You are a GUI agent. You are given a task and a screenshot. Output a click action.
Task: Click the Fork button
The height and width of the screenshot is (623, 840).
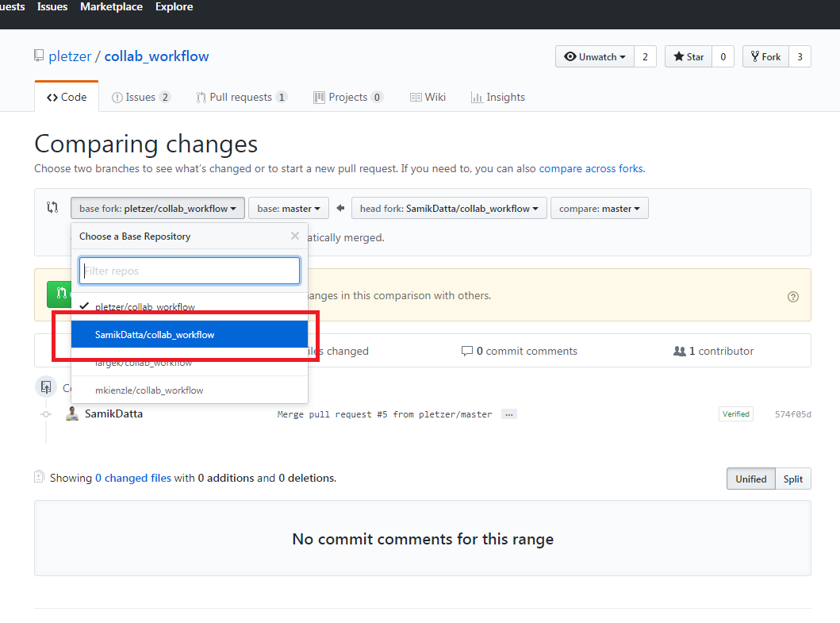[765, 57]
